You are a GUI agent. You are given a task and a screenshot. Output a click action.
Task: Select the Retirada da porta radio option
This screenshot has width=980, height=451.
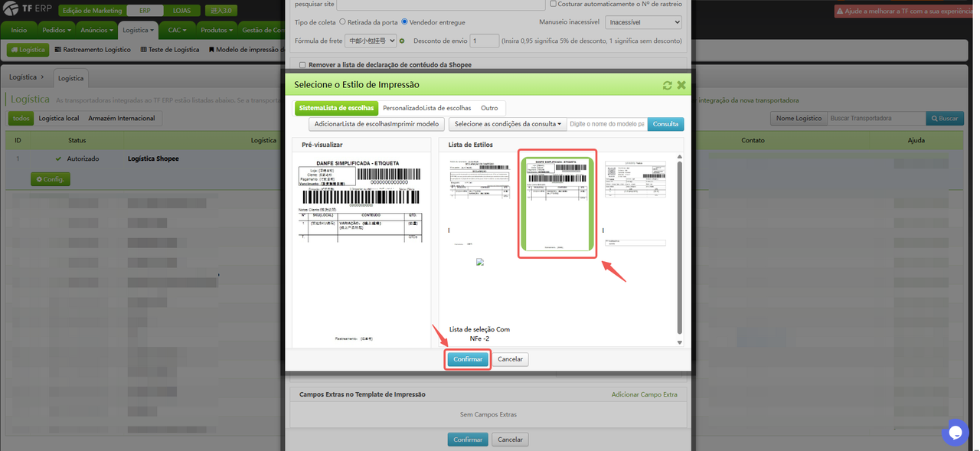[x=341, y=22]
